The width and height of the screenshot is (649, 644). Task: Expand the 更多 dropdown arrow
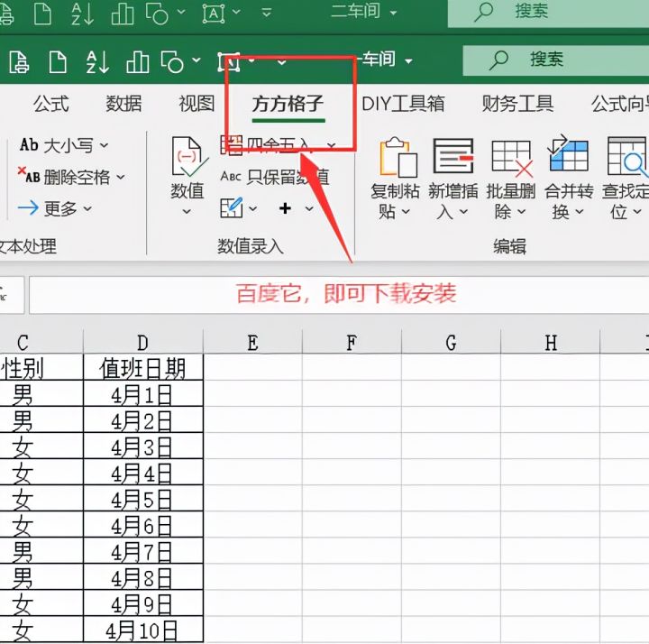click(87, 208)
